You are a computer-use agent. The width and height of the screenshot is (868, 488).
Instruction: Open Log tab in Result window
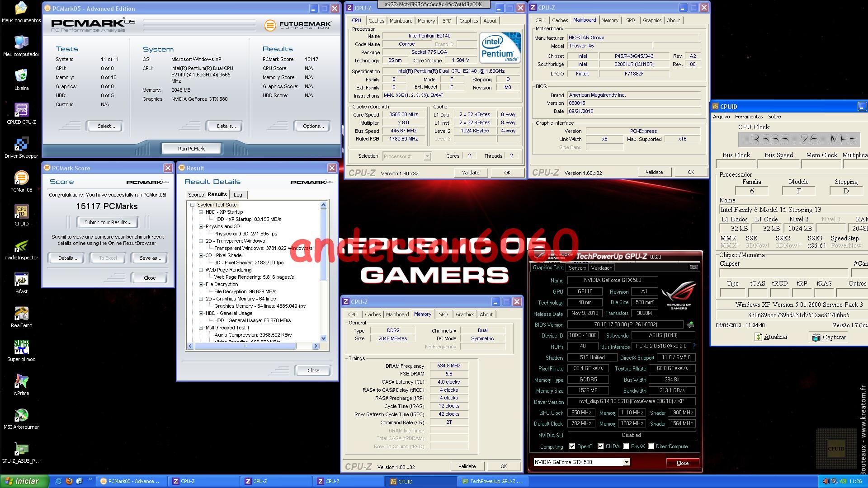[x=238, y=195]
